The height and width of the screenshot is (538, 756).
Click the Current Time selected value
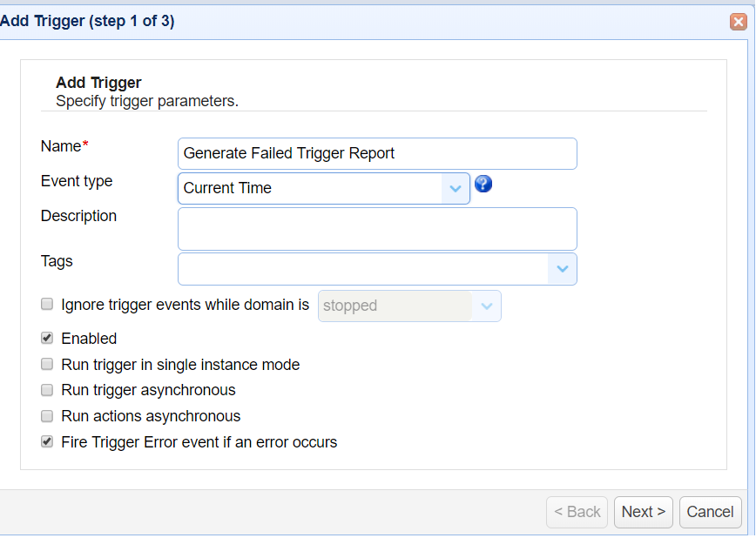click(x=226, y=188)
